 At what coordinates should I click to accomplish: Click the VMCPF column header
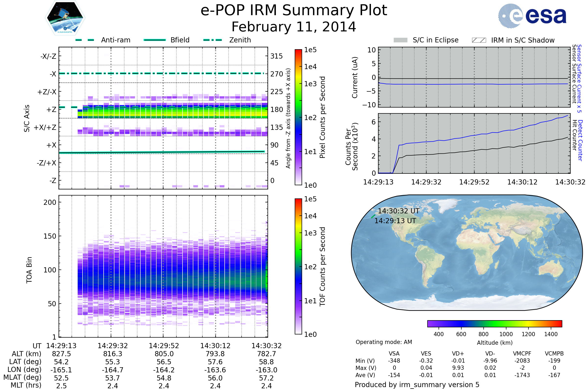click(522, 354)
